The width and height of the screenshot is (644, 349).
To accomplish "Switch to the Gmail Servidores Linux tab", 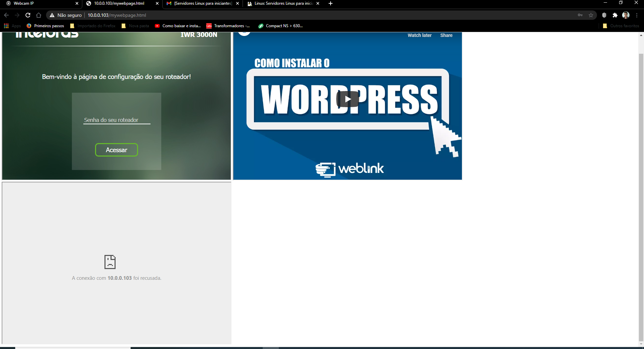I will click(203, 3).
